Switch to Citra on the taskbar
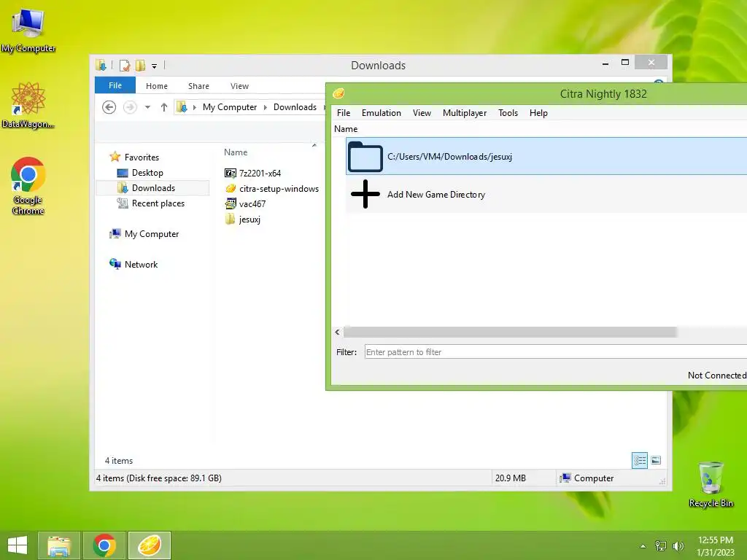The height and width of the screenshot is (560, 747). click(149, 545)
